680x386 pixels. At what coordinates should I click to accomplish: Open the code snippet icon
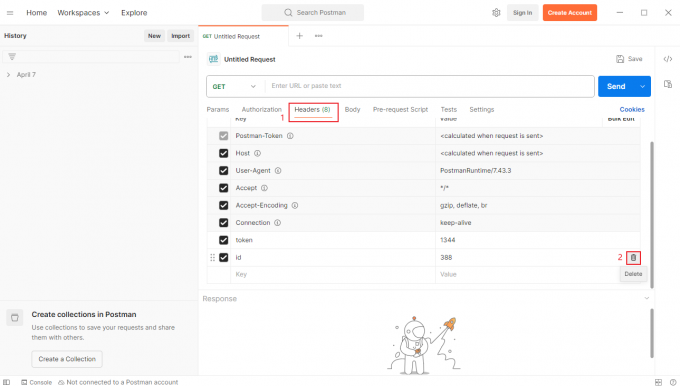click(668, 59)
